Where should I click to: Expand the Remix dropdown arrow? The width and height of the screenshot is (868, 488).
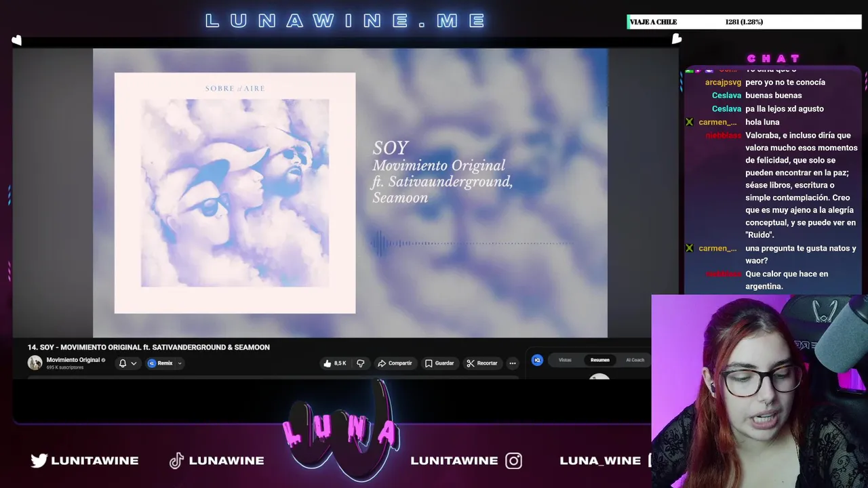pos(180,363)
